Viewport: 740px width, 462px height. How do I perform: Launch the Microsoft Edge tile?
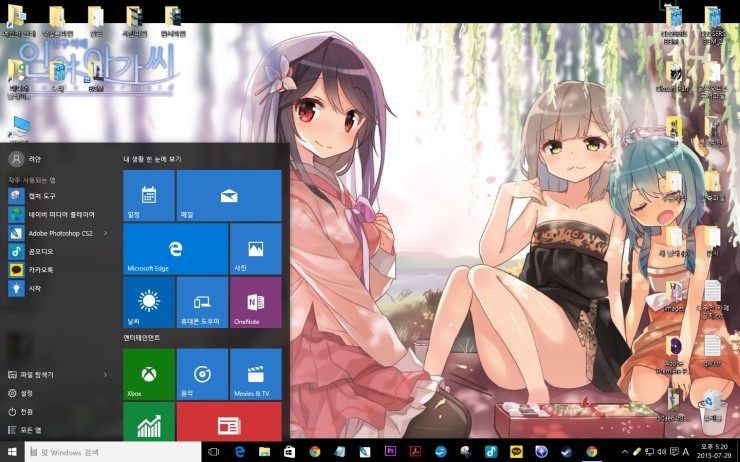coord(176,249)
